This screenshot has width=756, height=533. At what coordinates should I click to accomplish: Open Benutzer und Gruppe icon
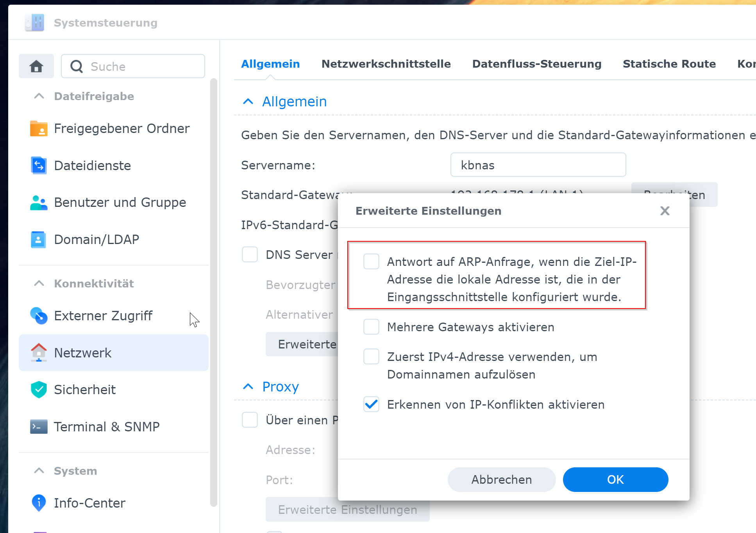pos(39,203)
